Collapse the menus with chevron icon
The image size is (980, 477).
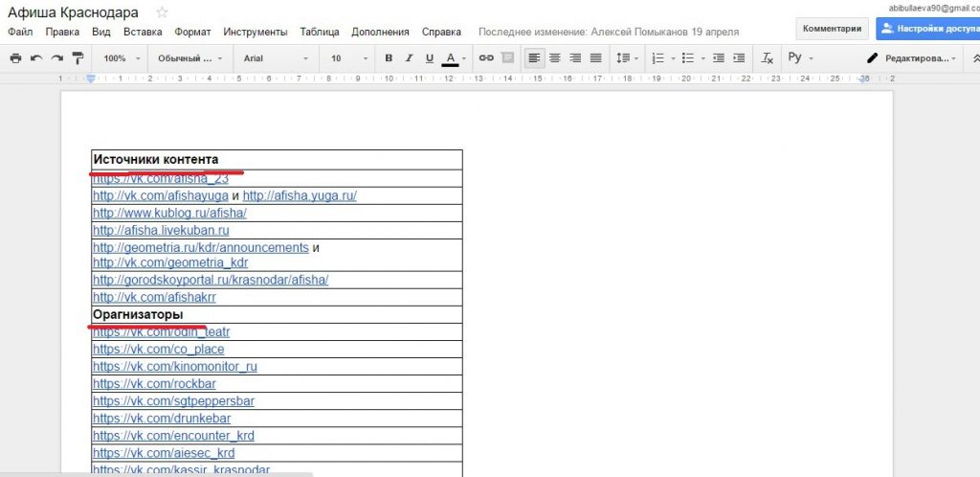point(975,58)
